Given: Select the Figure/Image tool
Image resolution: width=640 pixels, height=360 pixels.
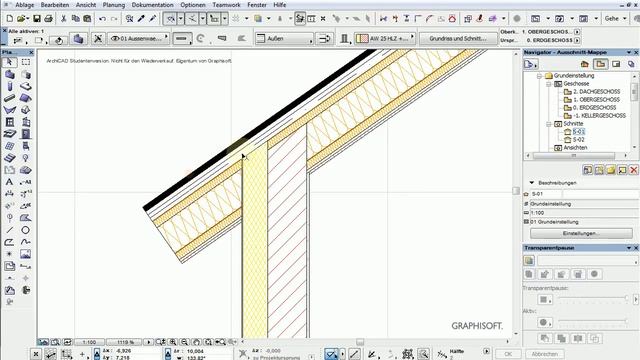Looking at the screenshot, I should pyautogui.click(x=25, y=254).
